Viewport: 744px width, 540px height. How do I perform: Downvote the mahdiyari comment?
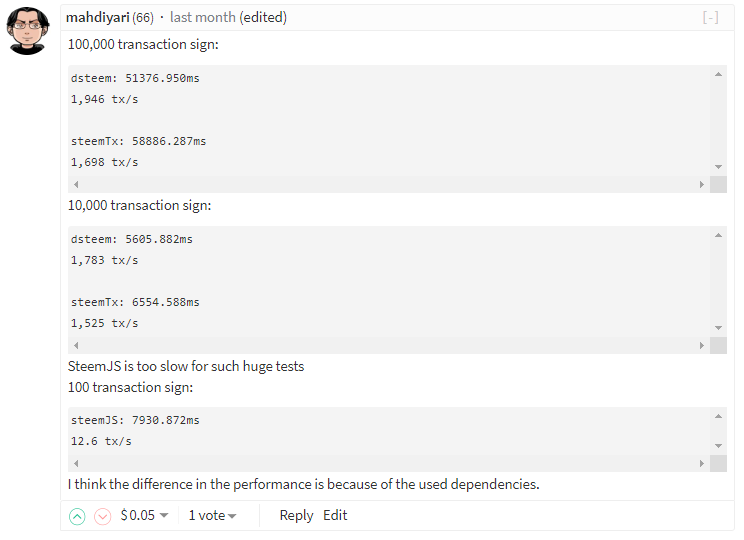pyautogui.click(x=102, y=516)
